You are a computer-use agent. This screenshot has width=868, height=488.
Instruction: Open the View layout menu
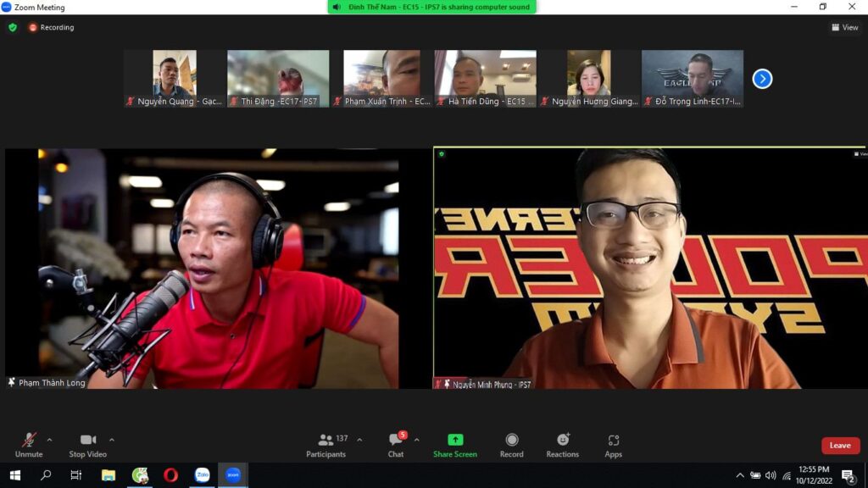pos(844,27)
